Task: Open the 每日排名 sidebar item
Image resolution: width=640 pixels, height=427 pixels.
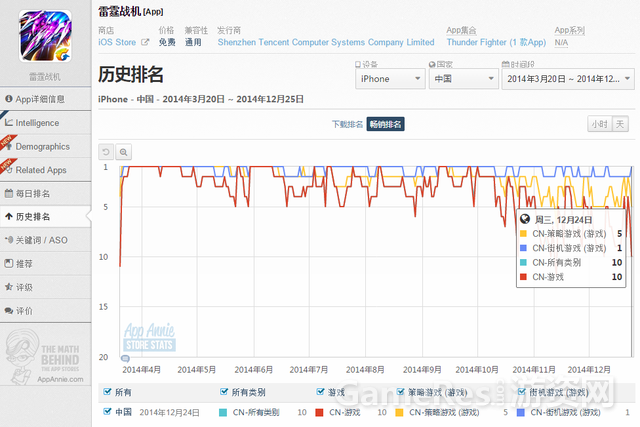Action: coord(45,193)
